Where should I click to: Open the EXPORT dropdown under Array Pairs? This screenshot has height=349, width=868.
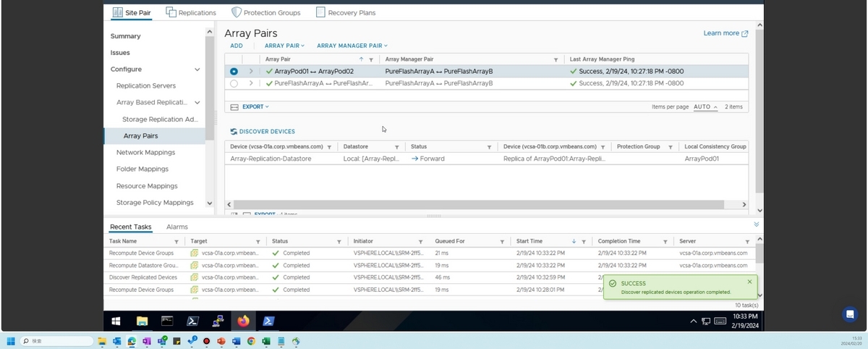tap(255, 106)
